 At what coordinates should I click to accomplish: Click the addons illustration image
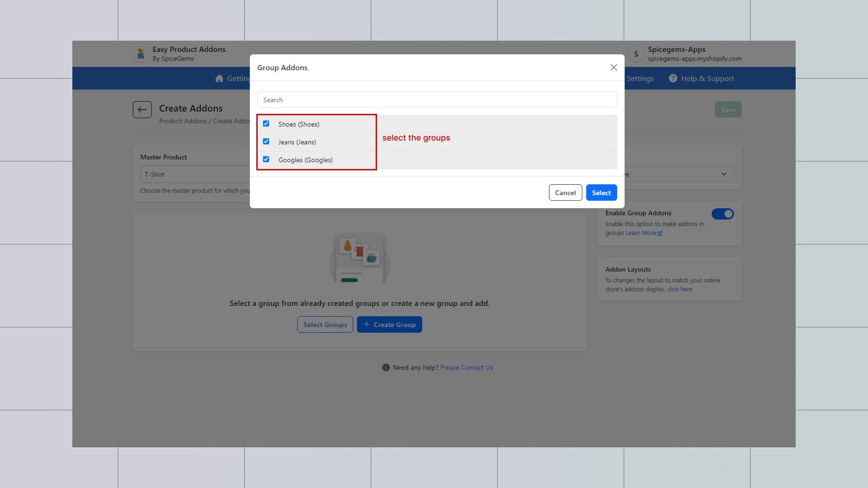[x=359, y=258]
